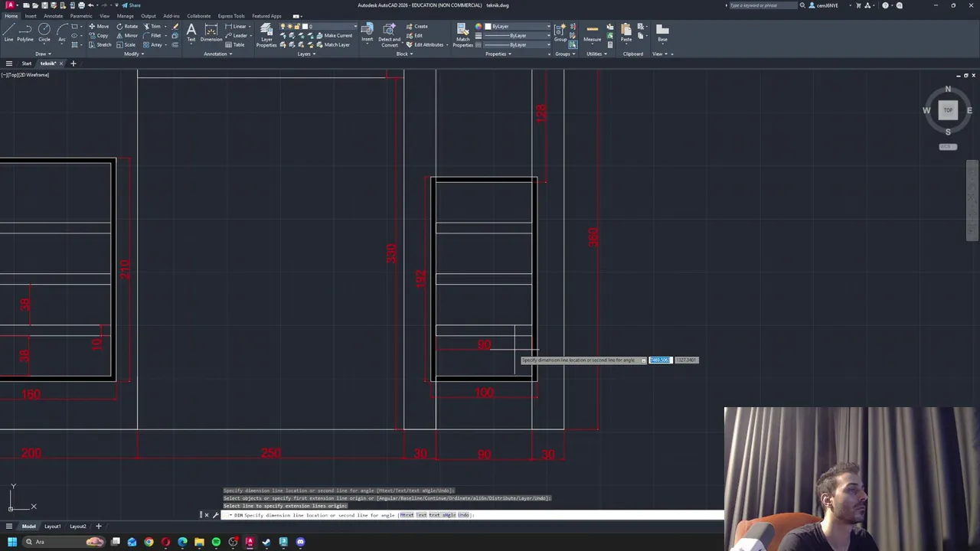This screenshot has height=551, width=980.
Task: Click Match Layer button
Action: [333, 44]
